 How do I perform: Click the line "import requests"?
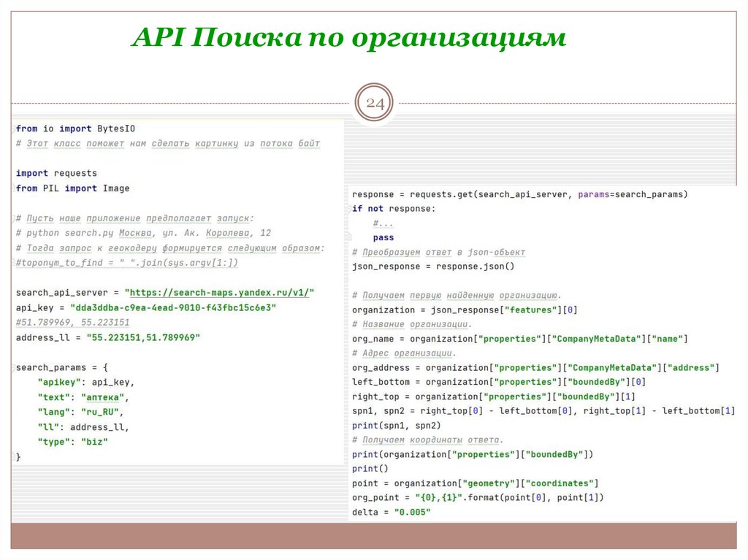(56, 173)
